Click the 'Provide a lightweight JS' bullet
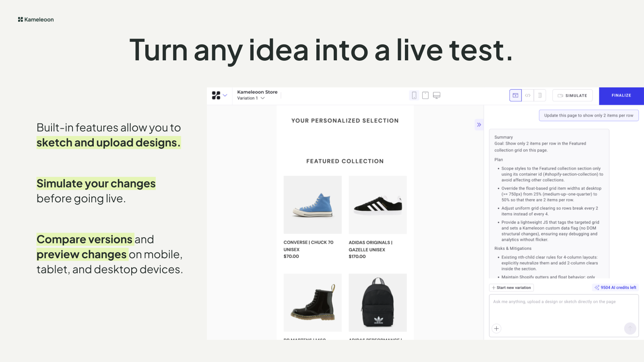The width and height of the screenshot is (644, 362). coord(550,231)
